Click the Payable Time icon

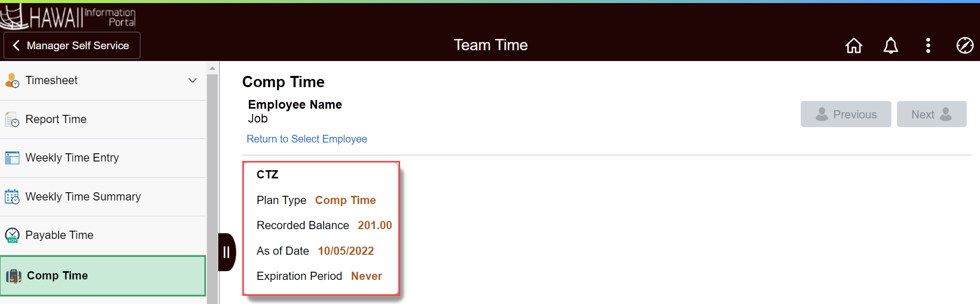[12, 235]
